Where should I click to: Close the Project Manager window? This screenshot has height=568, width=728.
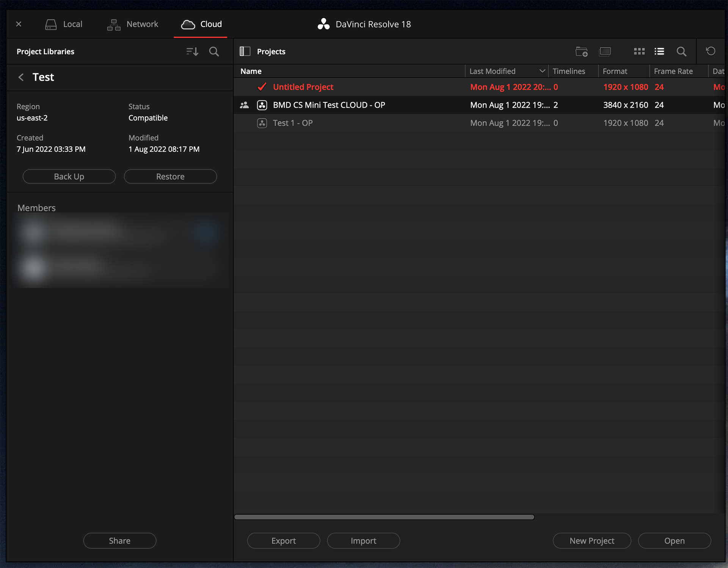tap(19, 24)
